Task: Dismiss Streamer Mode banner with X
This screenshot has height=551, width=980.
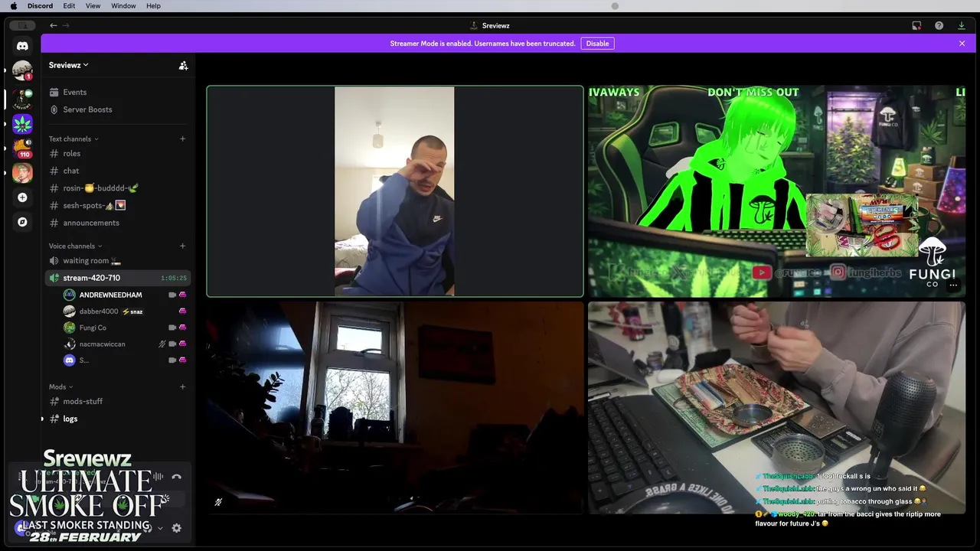Action: pyautogui.click(x=962, y=44)
